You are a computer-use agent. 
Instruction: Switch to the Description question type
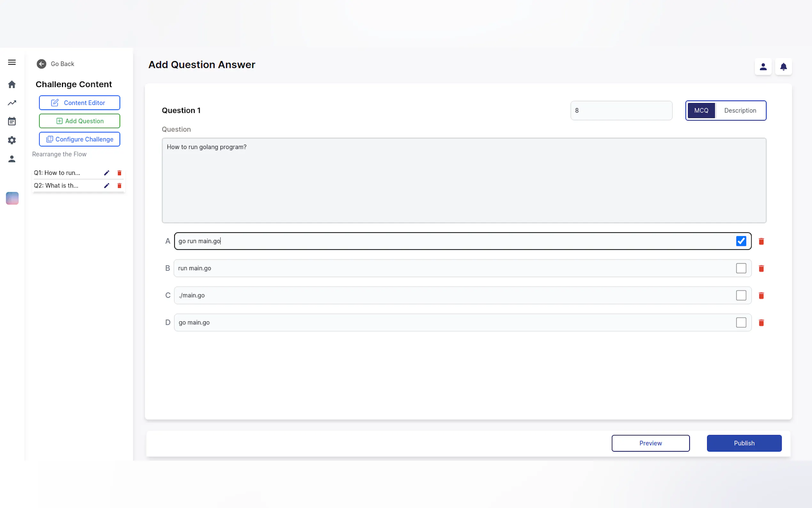pos(740,111)
